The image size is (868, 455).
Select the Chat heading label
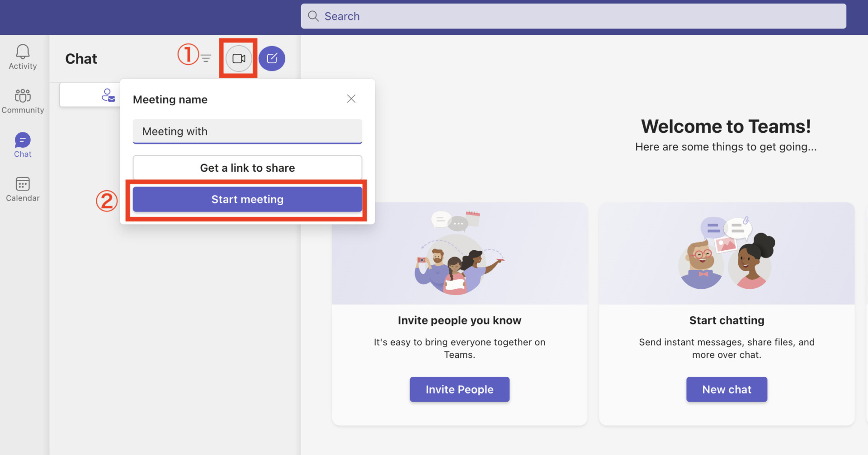point(81,58)
